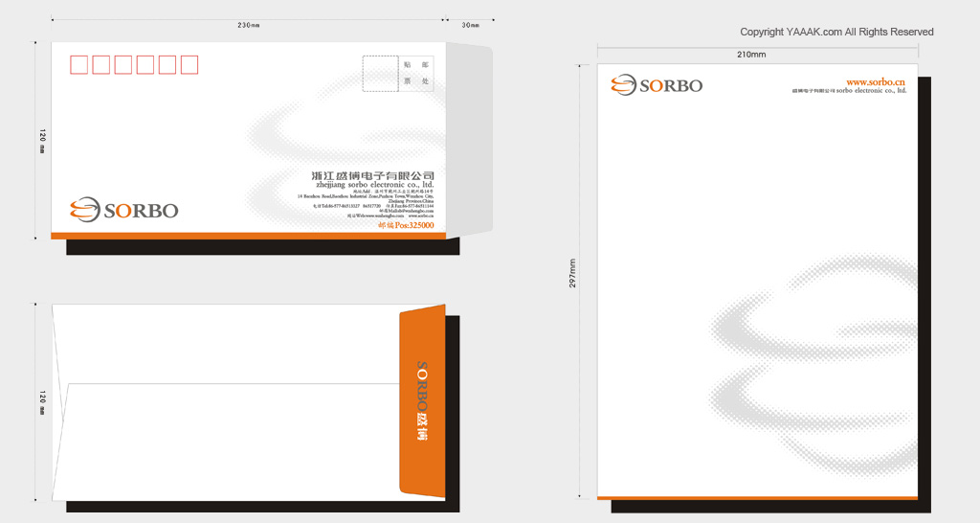Click the vertical 'SORBO盛博' text on the orange flap
Image resolution: width=980 pixels, height=523 pixels.
click(422, 401)
